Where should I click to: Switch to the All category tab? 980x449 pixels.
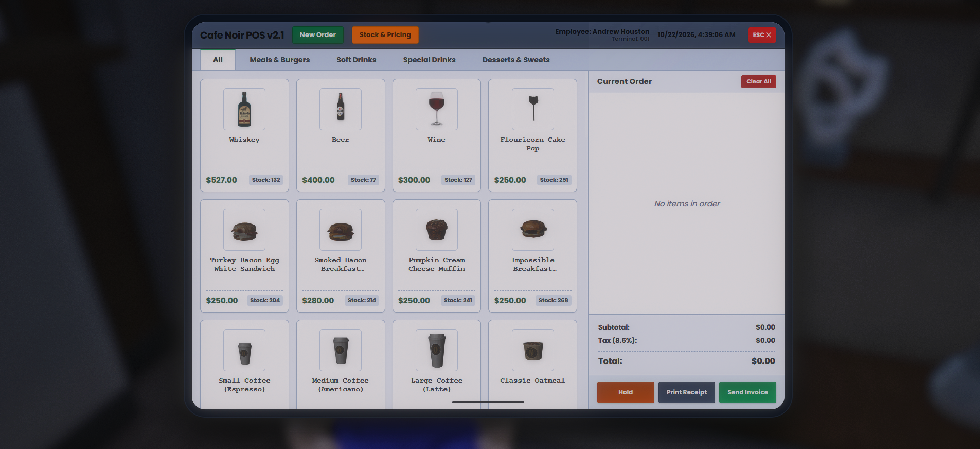(x=218, y=60)
